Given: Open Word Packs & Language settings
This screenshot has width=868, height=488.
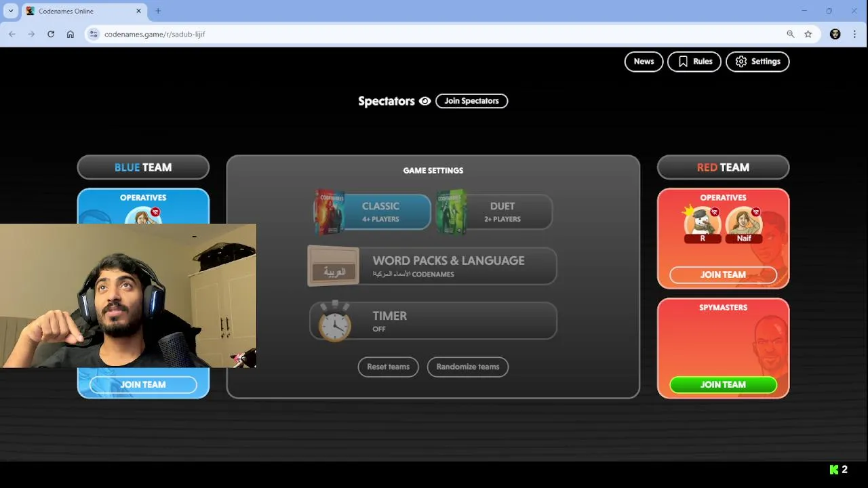Looking at the screenshot, I should (x=433, y=266).
